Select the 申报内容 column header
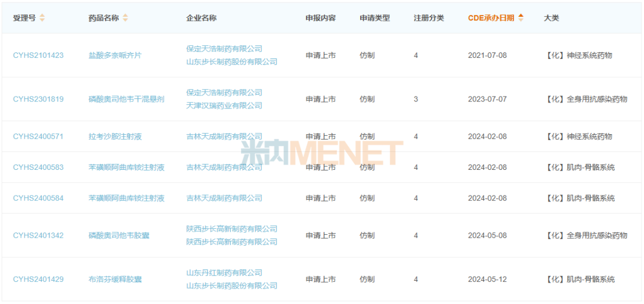644x304 pixels. pos(321,18)
